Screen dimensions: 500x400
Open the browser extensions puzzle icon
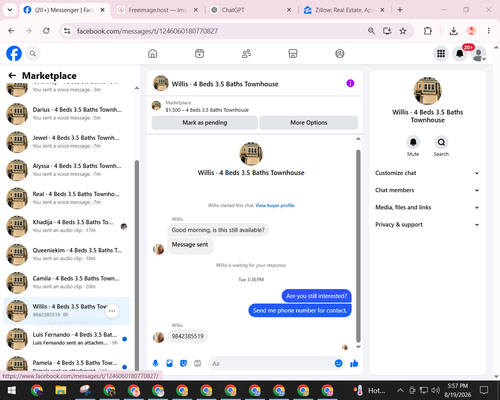click(428, 31)
